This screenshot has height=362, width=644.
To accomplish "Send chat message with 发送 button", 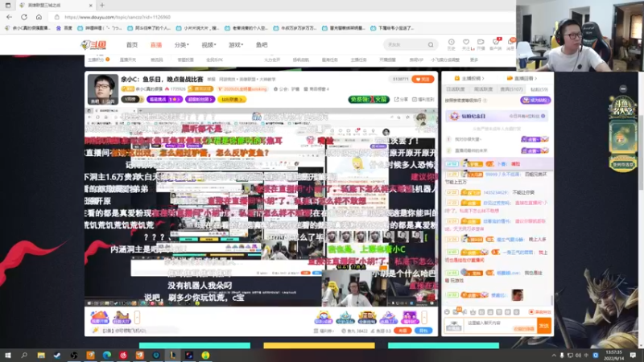I will tap(544, 326).
